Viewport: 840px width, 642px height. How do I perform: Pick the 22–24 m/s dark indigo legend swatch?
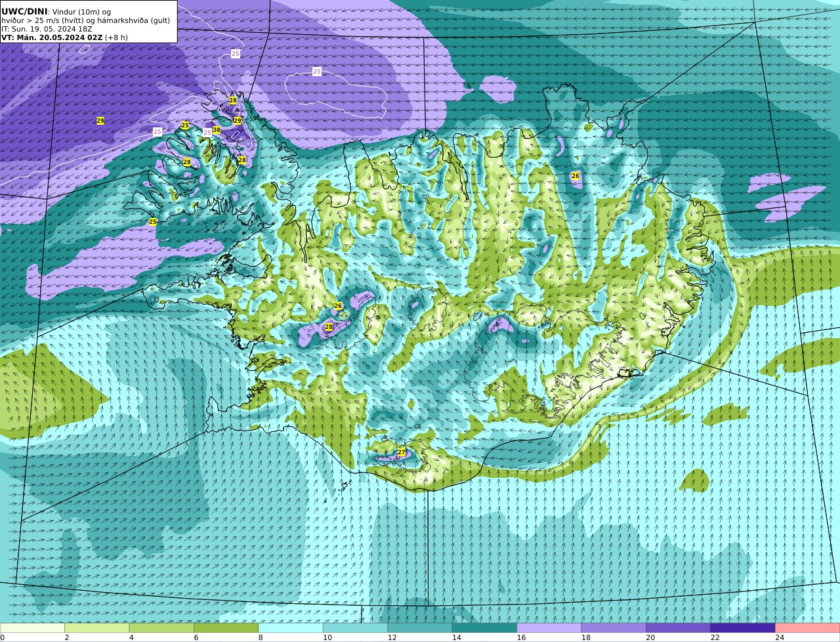pos(743,628)
